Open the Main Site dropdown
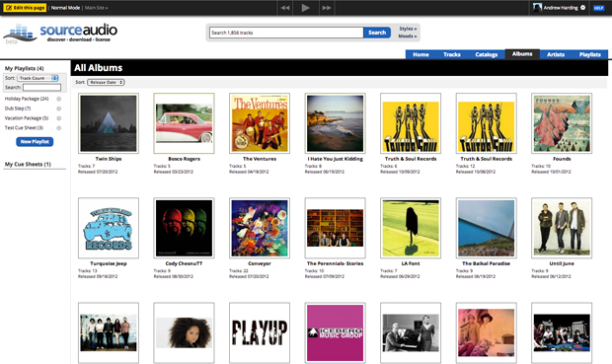The width and height of the screenshot is (612, 364). [96, 8]
